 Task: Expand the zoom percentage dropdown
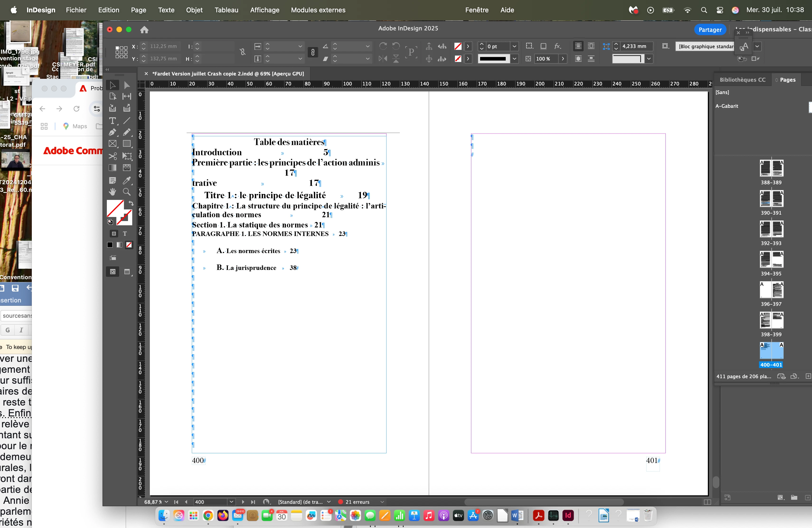pyautogui.click(x=166, y=502)
